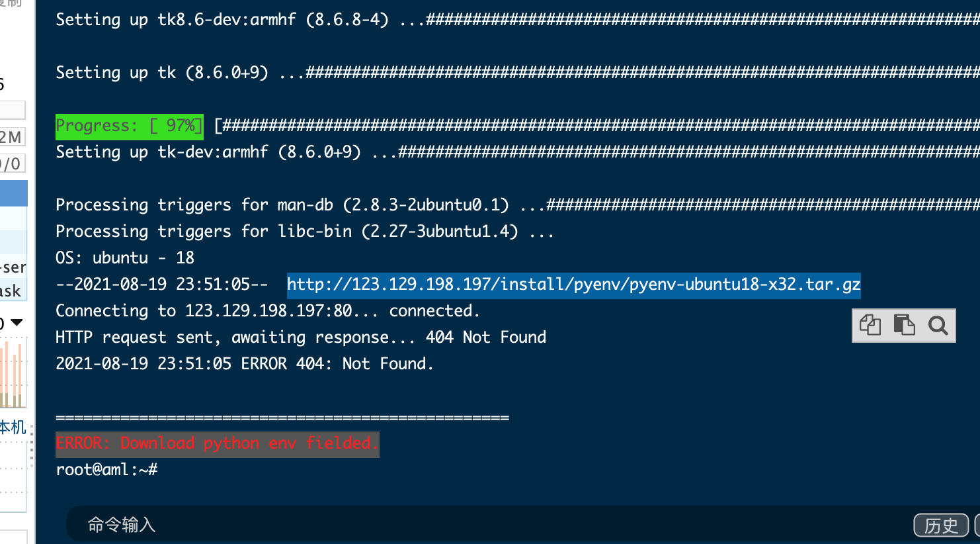Expand the dropdown arrow in left panel

[17, 322]
